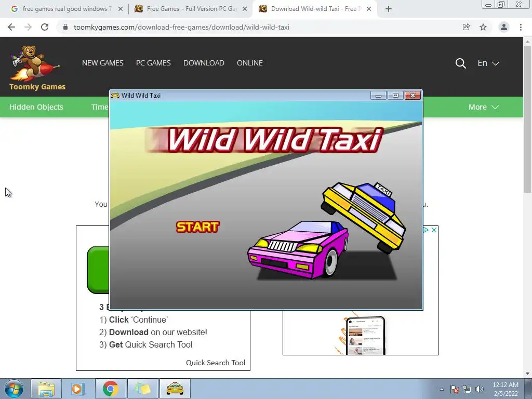Open the volume speaker tray icon
Image resolution: width=532 pixels, height=399 pixels.
480,389
